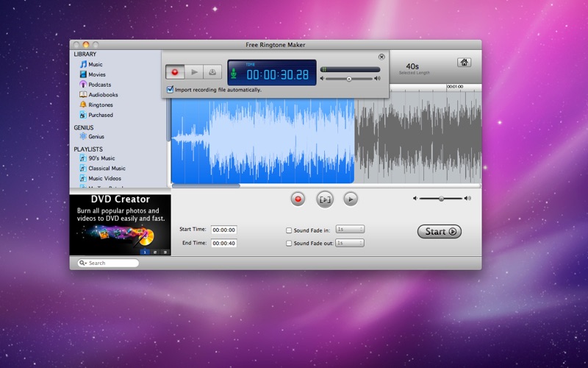Click the Start button
The image size is (588, 368).
(x=440, y=231)
